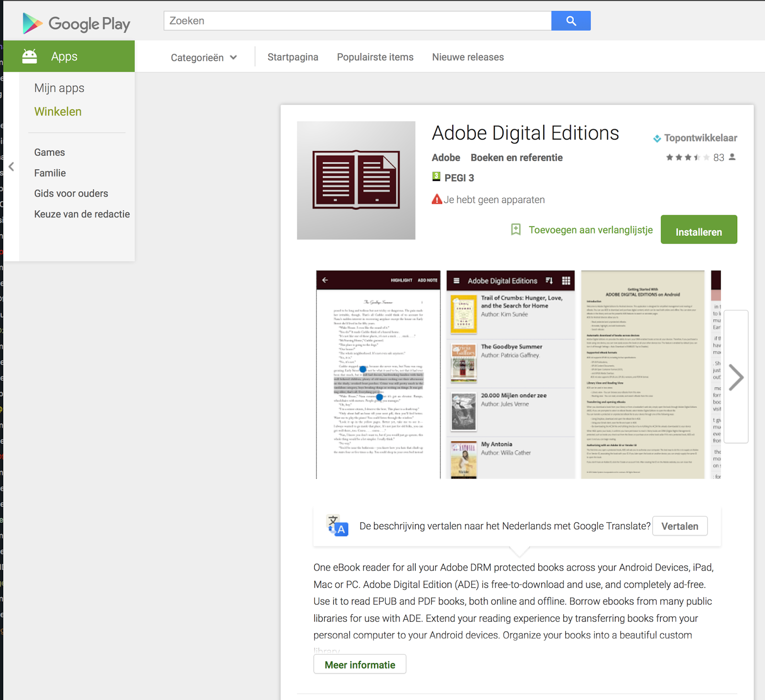
Task: Open Gids voor ouders link
Action: pos(71,193)
